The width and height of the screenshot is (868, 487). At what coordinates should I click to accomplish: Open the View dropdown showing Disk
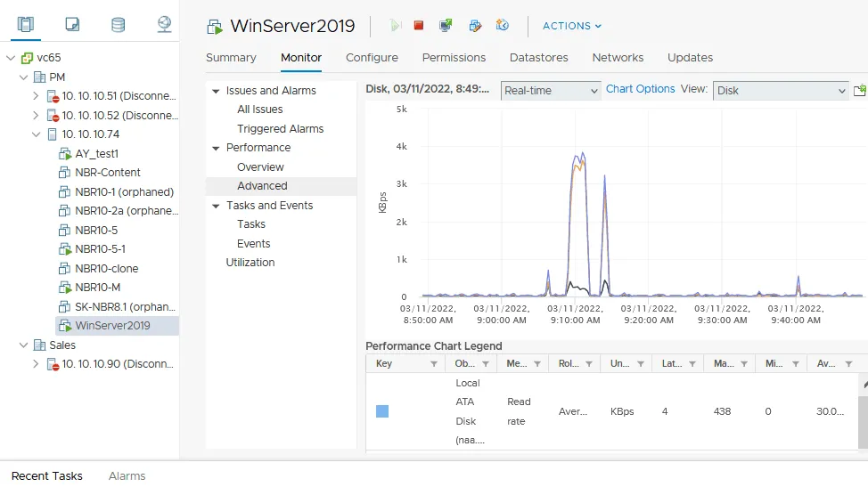781,91
